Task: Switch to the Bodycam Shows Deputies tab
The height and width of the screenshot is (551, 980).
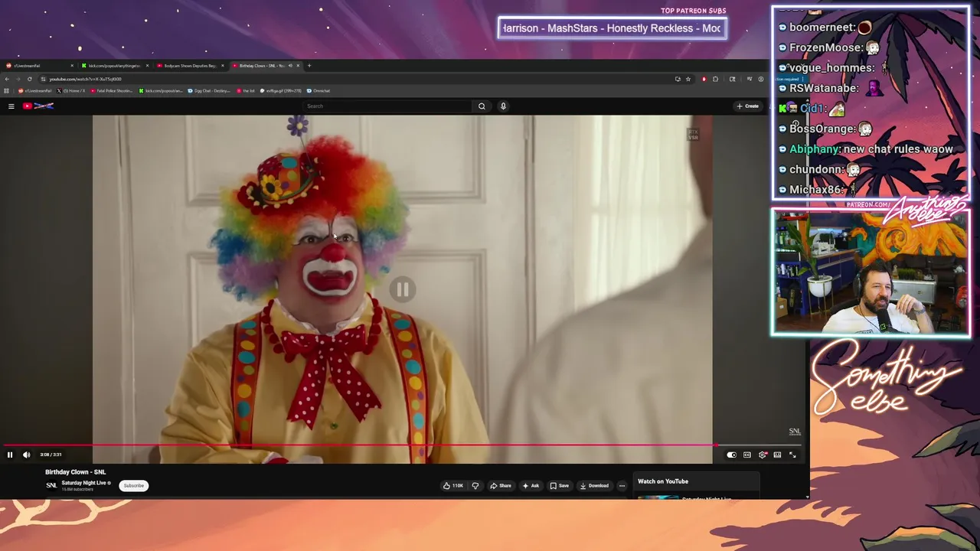Action: tap(190, 66)
